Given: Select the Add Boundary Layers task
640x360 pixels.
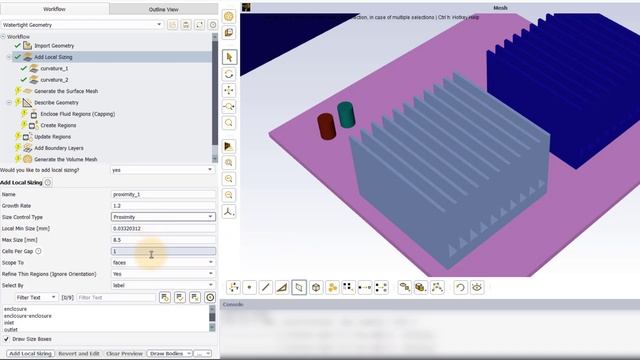Looking at the screenshot, I should point(59,148).
